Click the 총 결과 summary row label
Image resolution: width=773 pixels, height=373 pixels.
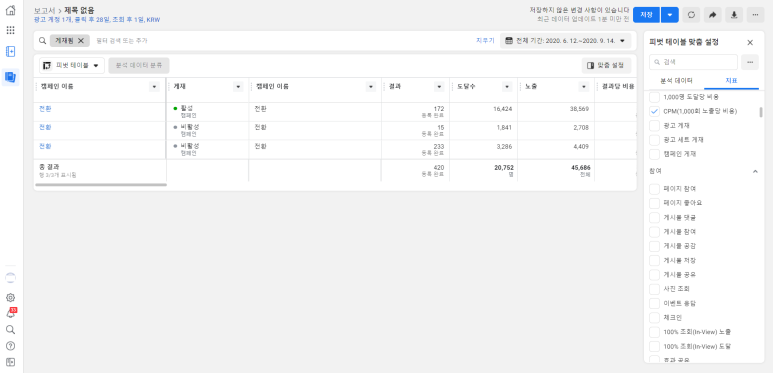(x=49, y=167)
